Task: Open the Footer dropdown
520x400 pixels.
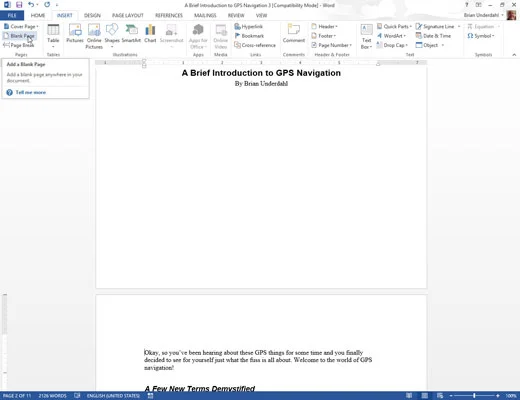Action: coord(323,36)
